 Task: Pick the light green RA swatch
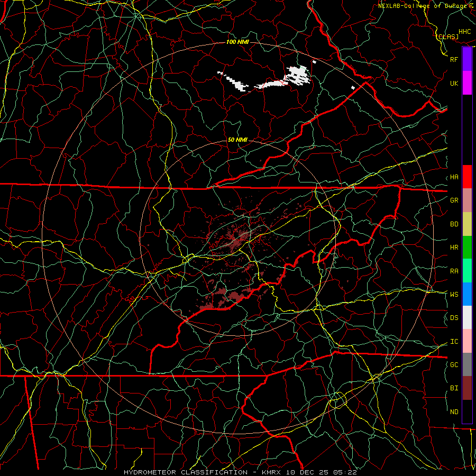click(x=467, y=271)
